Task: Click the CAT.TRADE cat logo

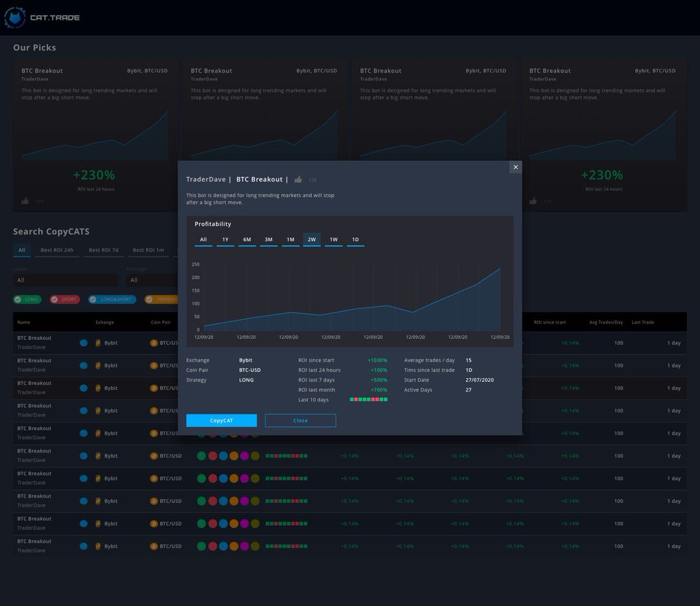Action: [15, 18]
